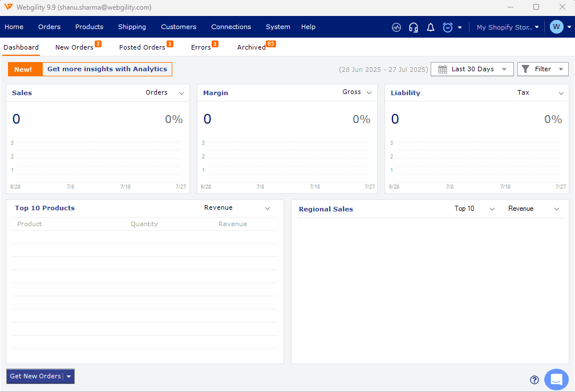Viewport: 575px width, 392px height.
Task: Click the activity pulse monitor icon
Action: [x=396, y=27]
